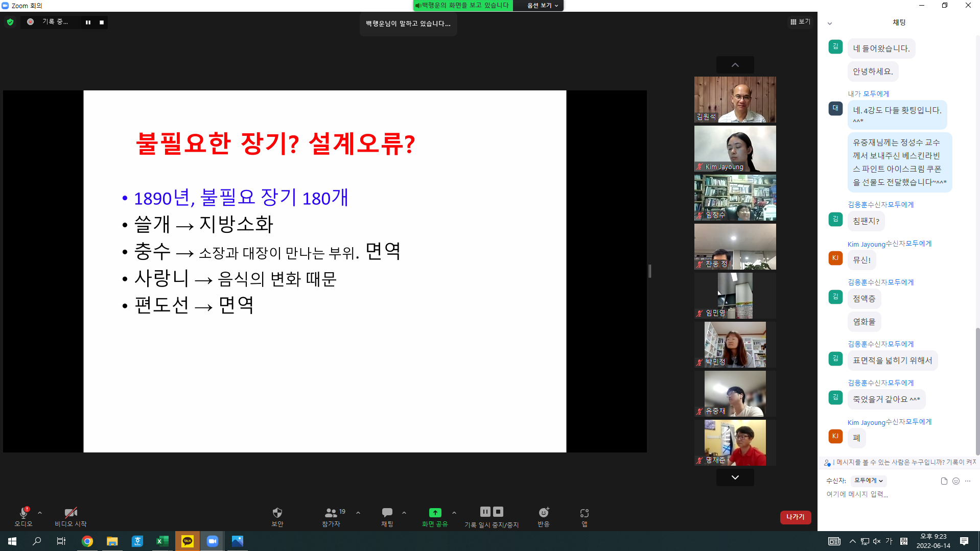Click the Chat (채팅) toolbar icon

[x=387, y=513]
